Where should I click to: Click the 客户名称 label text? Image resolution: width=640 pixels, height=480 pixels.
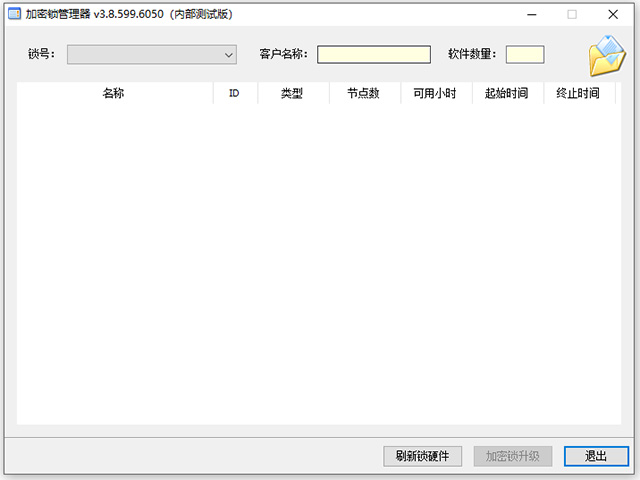pyautogui.click(x=283, y=54)
